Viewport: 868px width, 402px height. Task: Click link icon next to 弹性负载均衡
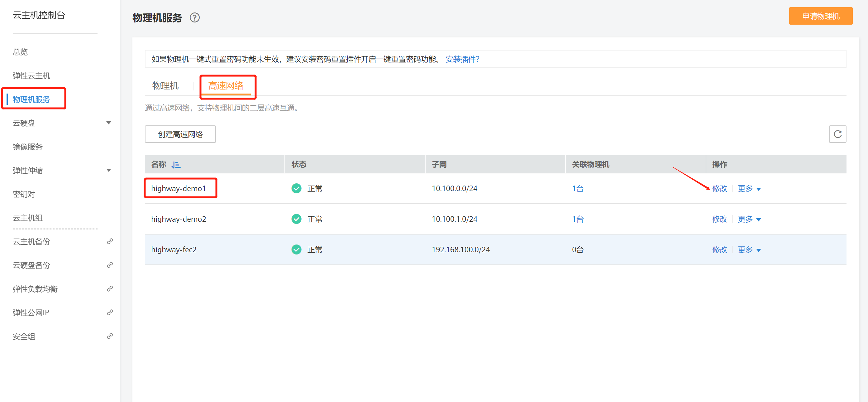coord(109,289)
